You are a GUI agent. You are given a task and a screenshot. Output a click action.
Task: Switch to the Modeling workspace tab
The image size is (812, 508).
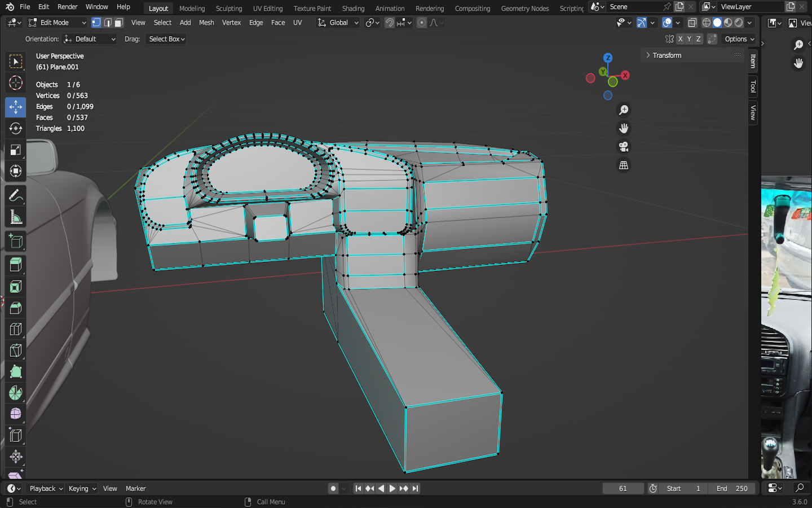(192, 8)
